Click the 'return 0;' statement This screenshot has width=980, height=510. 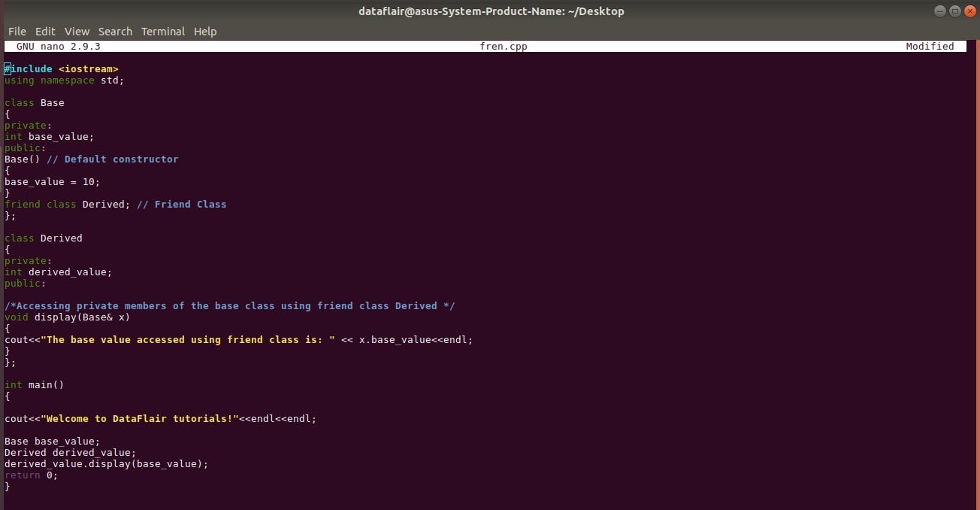[29, 475]
